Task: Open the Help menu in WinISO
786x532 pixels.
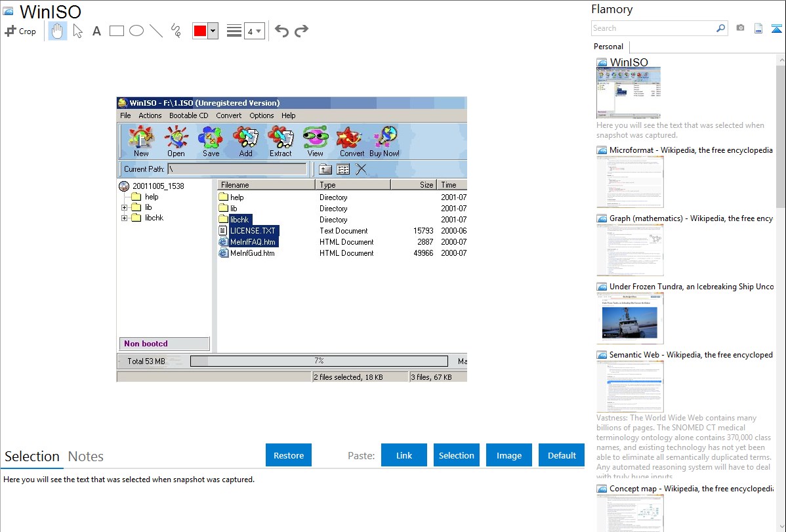Action: click(288, 115)
